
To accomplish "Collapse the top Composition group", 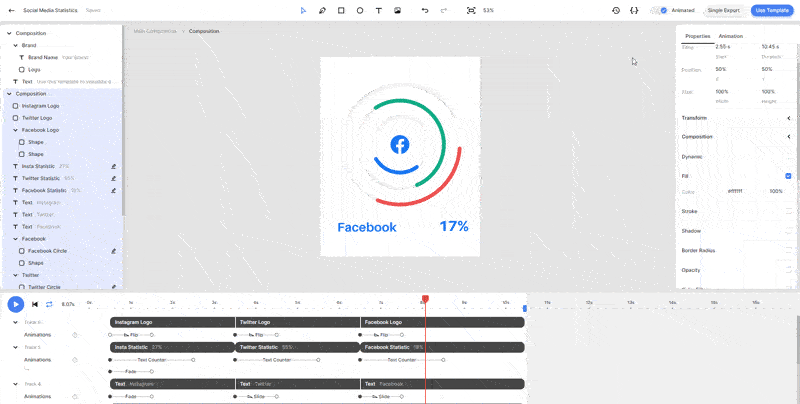I will (x=9, y=33).
